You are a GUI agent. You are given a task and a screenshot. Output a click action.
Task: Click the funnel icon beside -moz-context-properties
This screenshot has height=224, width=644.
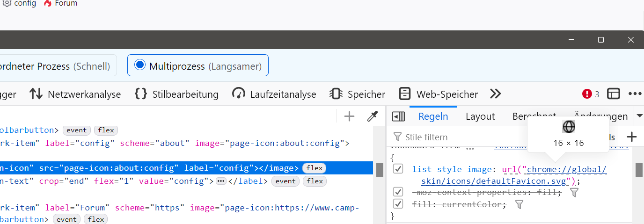click(x=574, y=192)
